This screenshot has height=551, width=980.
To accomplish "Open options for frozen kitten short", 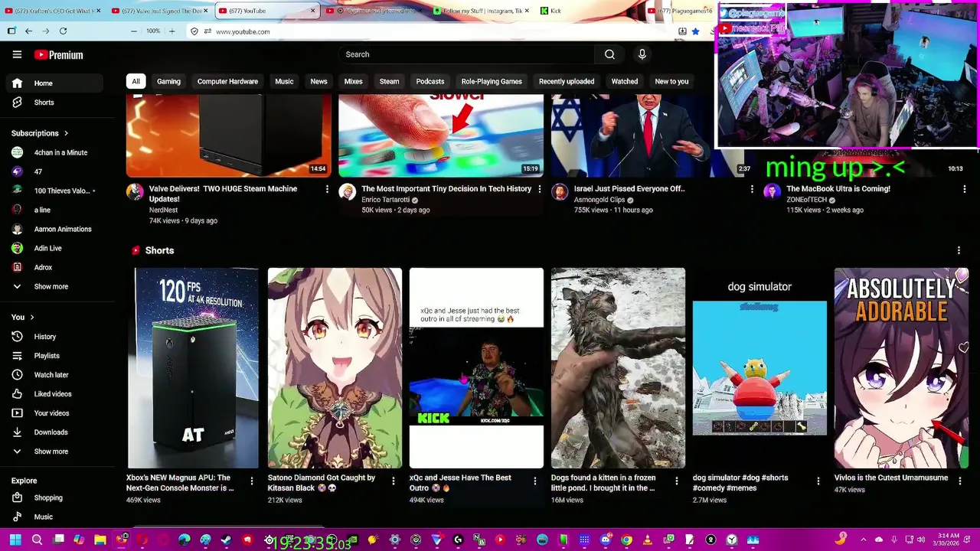I will pyautogui.click(x=676, y=481).
